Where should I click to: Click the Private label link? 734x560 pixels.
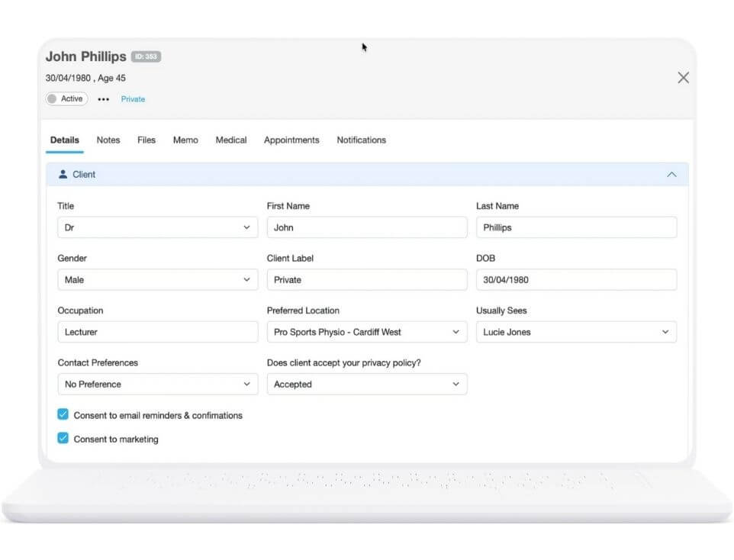133,98
